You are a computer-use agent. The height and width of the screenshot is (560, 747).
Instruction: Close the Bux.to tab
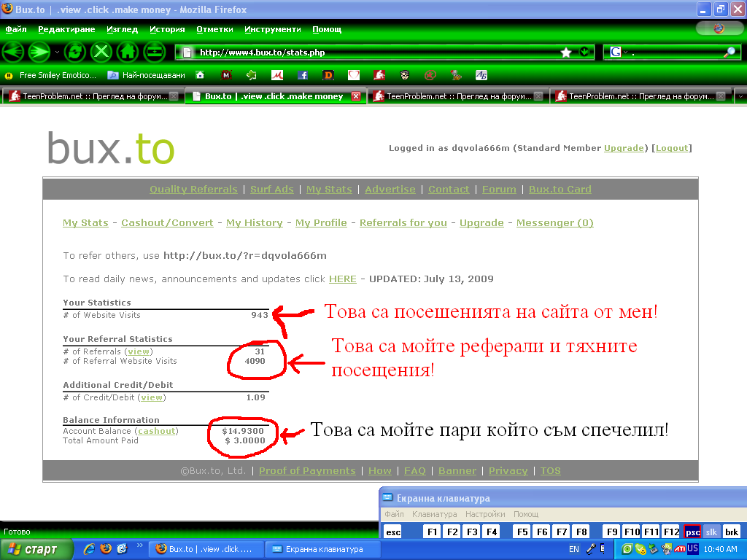point(356,96)
